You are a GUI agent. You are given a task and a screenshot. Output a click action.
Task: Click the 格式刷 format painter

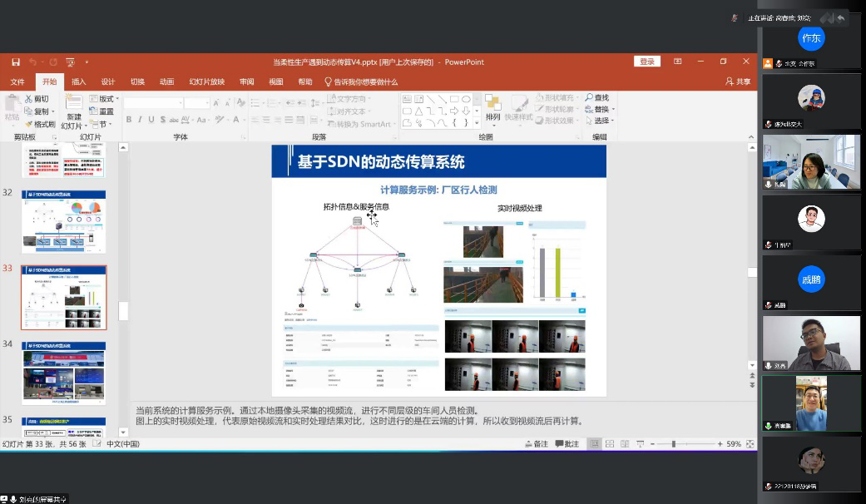coord(40,124)
